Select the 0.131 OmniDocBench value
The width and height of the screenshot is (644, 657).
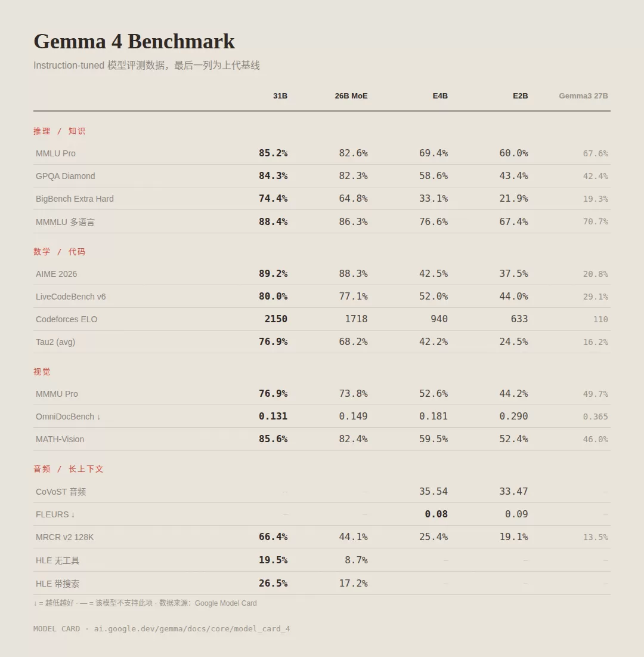[273, 417]
